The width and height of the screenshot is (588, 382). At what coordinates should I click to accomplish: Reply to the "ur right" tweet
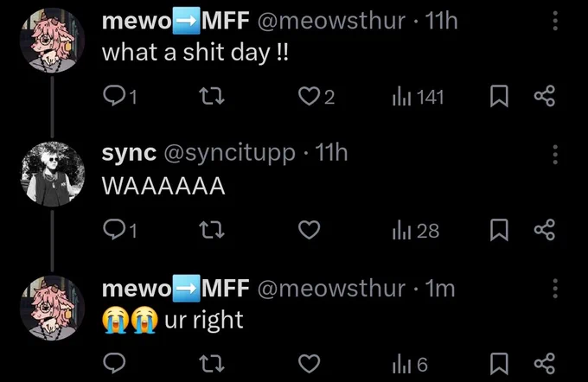(114, 363)
